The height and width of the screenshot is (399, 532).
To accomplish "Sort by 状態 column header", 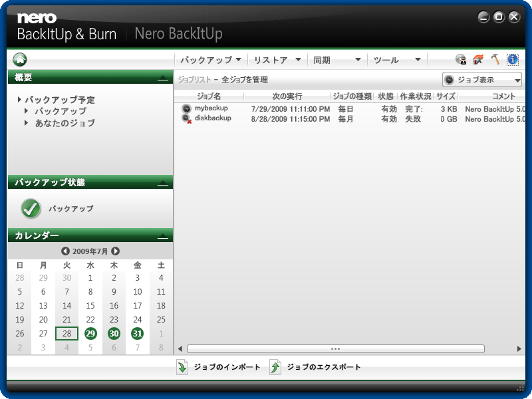I will point(386,96).
